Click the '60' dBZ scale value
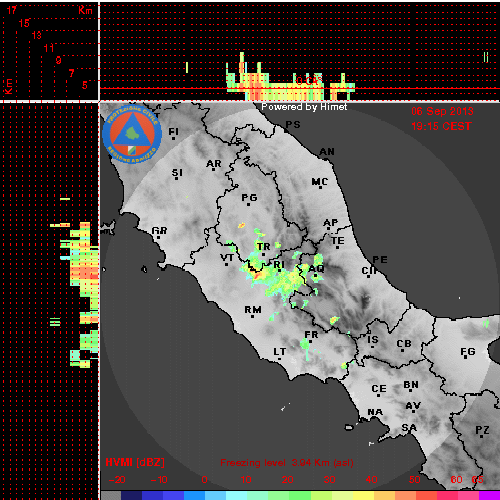 point(456,480)
